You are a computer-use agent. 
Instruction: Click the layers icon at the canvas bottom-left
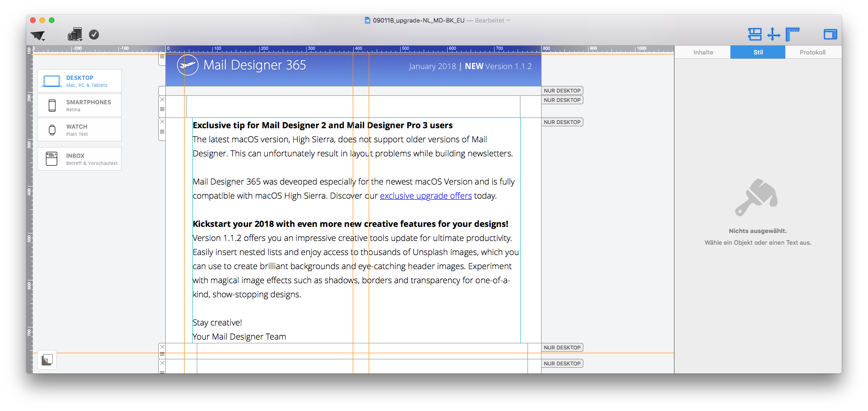[x=47, y=360]
